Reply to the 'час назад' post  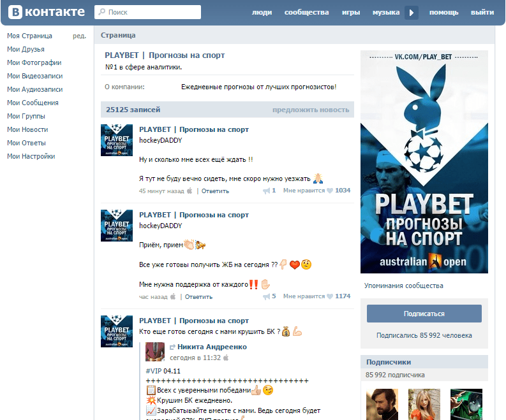pyautogui.click(x=198, y=296)
